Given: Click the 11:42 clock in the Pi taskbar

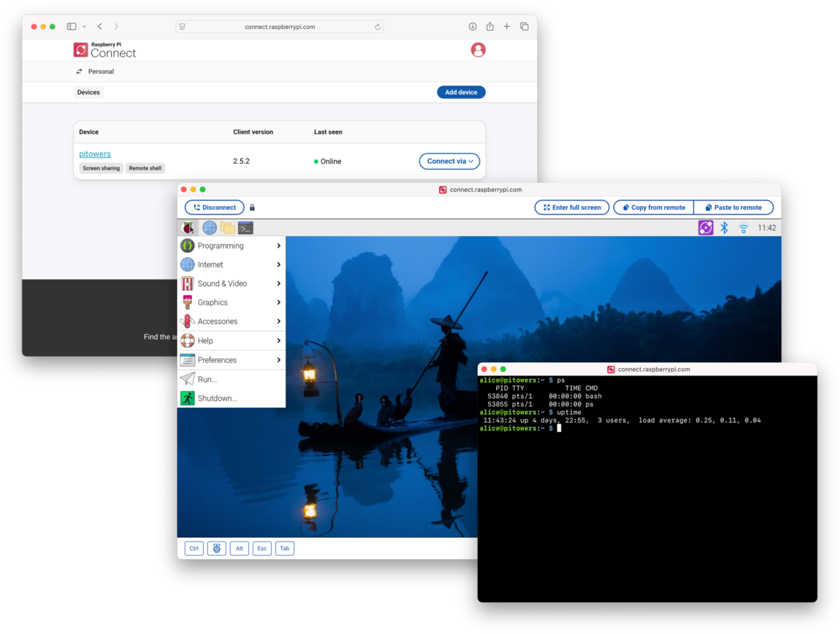Looking at the screenshot, I should point(767,228).
